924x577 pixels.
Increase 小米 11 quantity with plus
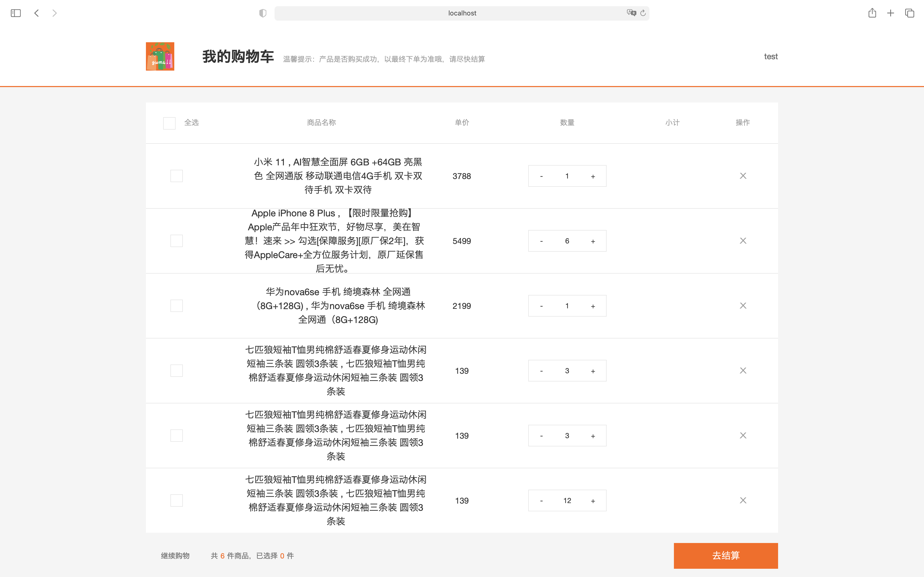(x=592, y=176)
